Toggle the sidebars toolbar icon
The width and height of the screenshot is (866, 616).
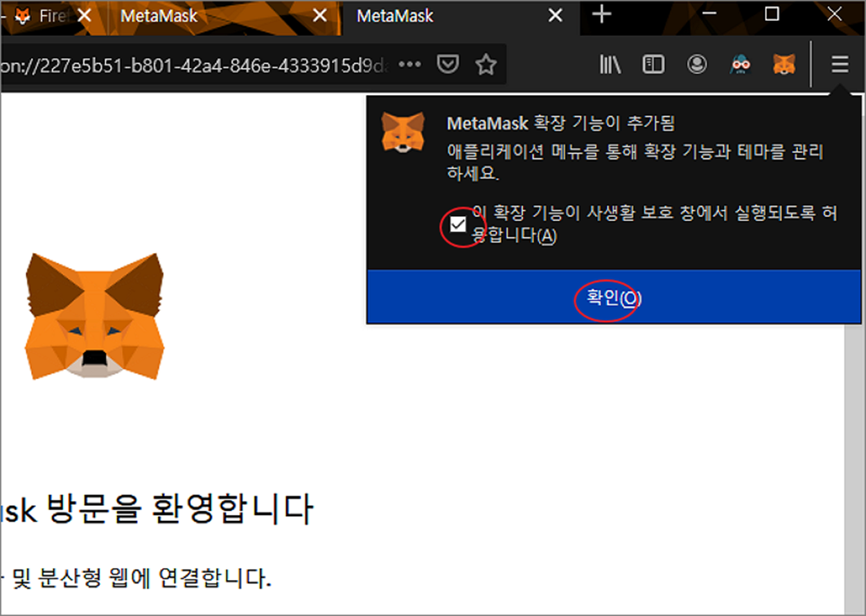(x=653, y=64)
